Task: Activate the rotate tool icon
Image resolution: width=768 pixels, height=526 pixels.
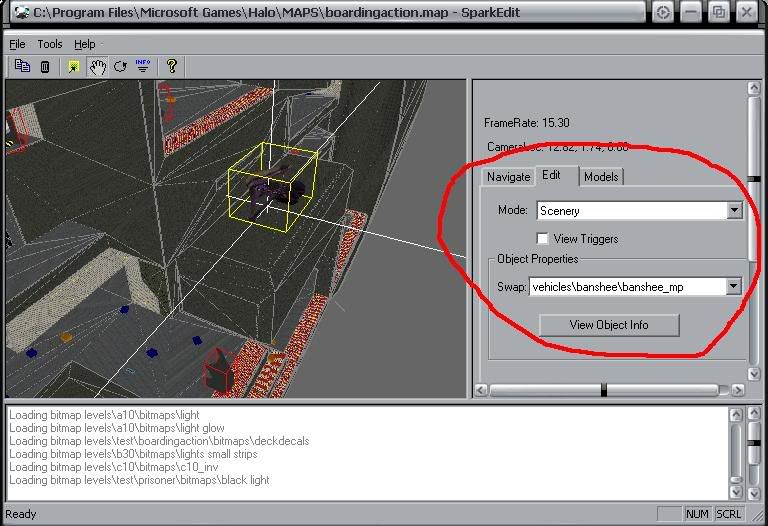Action: (120, 66)
